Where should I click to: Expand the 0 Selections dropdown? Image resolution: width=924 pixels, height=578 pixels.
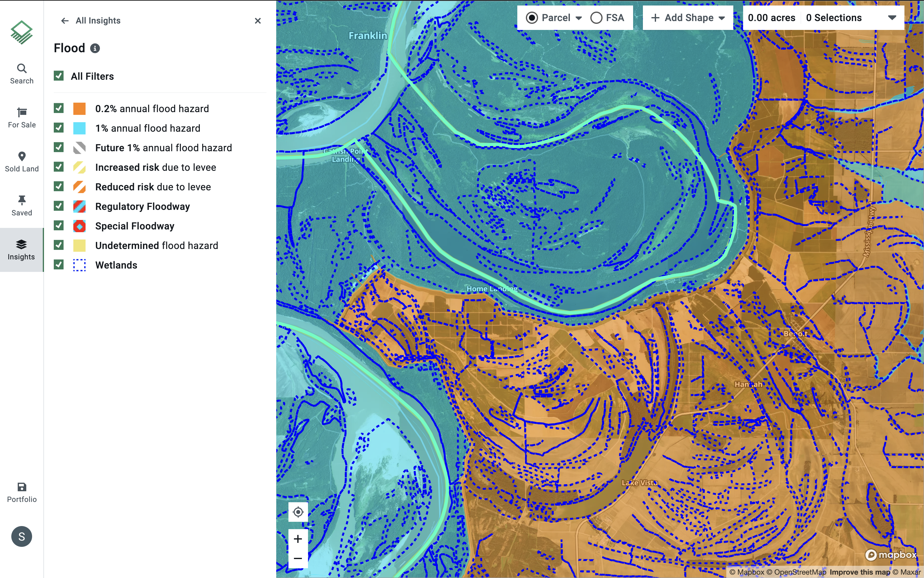(892, 18)
